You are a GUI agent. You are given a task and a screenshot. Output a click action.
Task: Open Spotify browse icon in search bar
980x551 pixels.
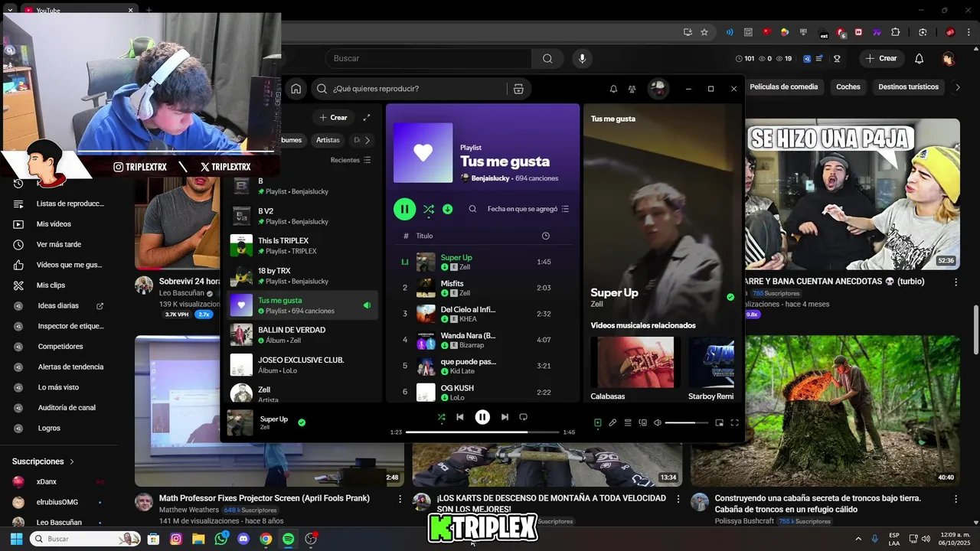click(518, 89)
